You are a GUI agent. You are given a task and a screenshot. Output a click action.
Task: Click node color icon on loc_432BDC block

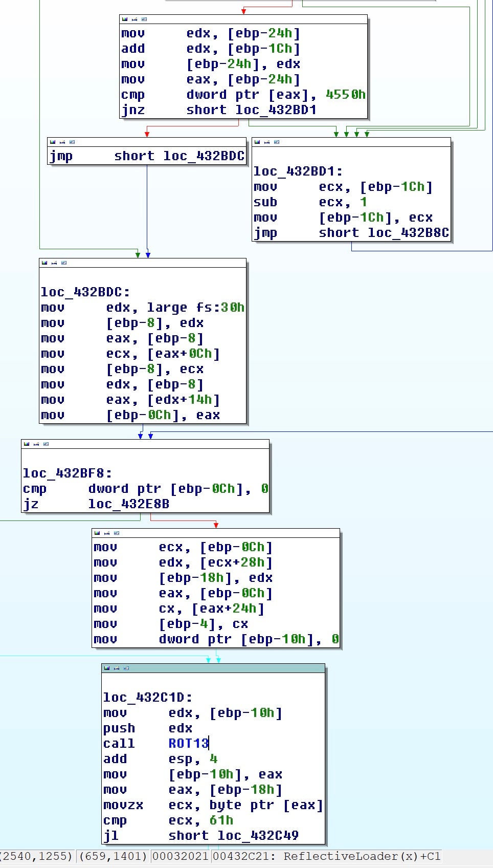tap(44, 263)
